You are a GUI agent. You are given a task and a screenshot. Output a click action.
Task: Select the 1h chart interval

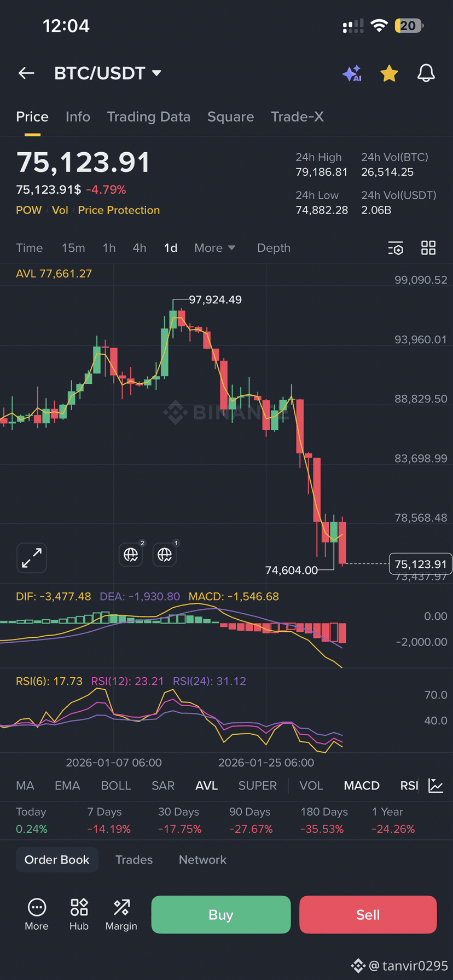click(109, 248)
